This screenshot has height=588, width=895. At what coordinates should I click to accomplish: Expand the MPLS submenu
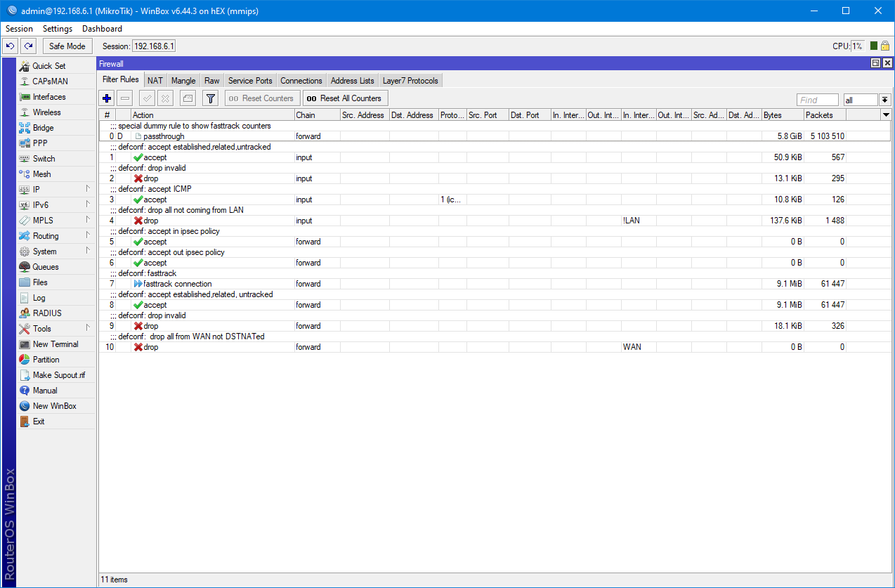point(55,221)
